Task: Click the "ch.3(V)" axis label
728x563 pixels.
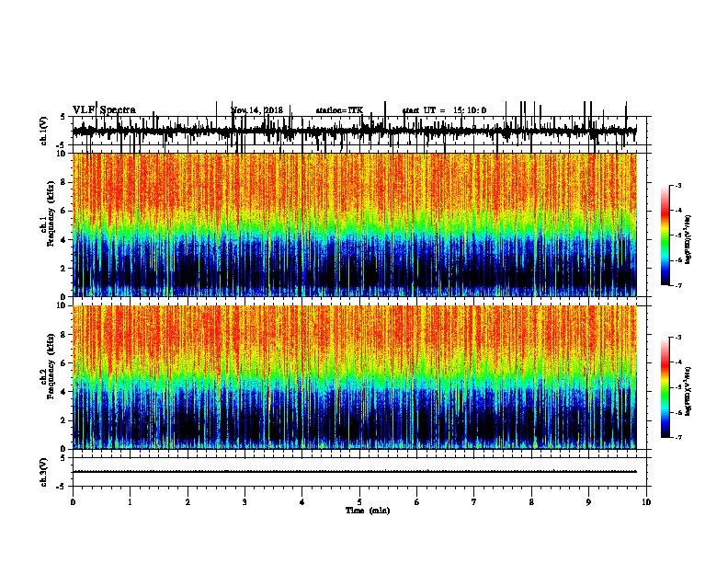Action: [43, 472]
